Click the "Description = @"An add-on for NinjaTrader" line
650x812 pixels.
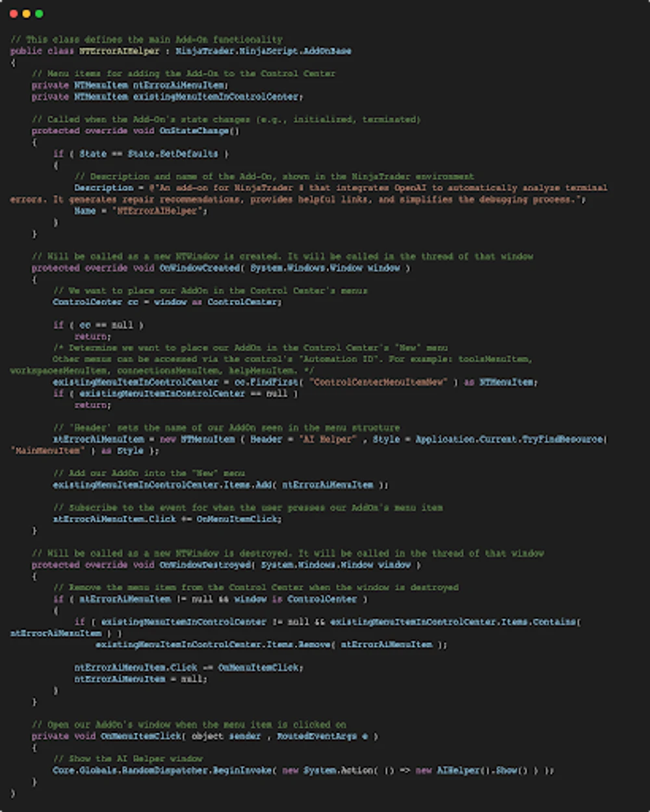[x=341, y=188]
